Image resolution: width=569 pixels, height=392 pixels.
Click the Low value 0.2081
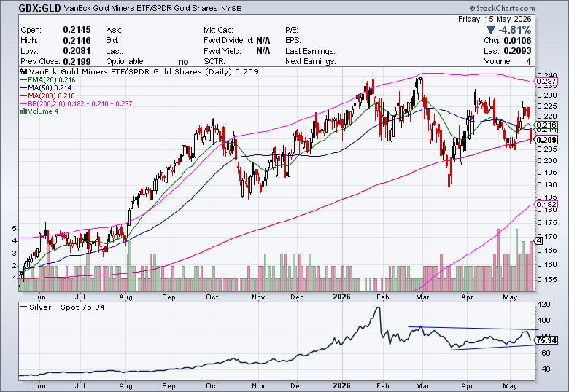coord(77,51)
